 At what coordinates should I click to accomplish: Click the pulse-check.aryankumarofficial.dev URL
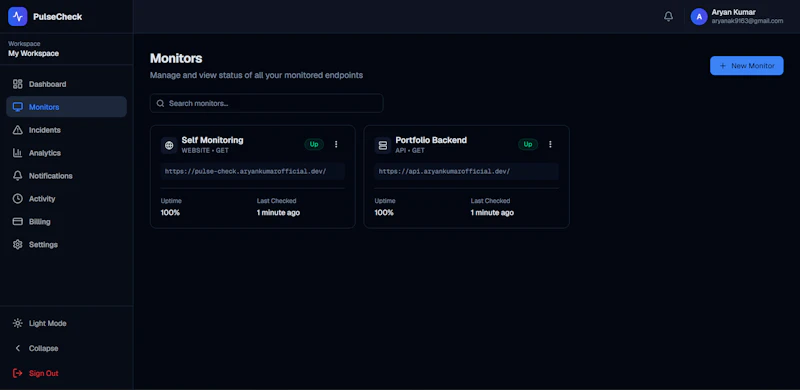pos(245,172)
